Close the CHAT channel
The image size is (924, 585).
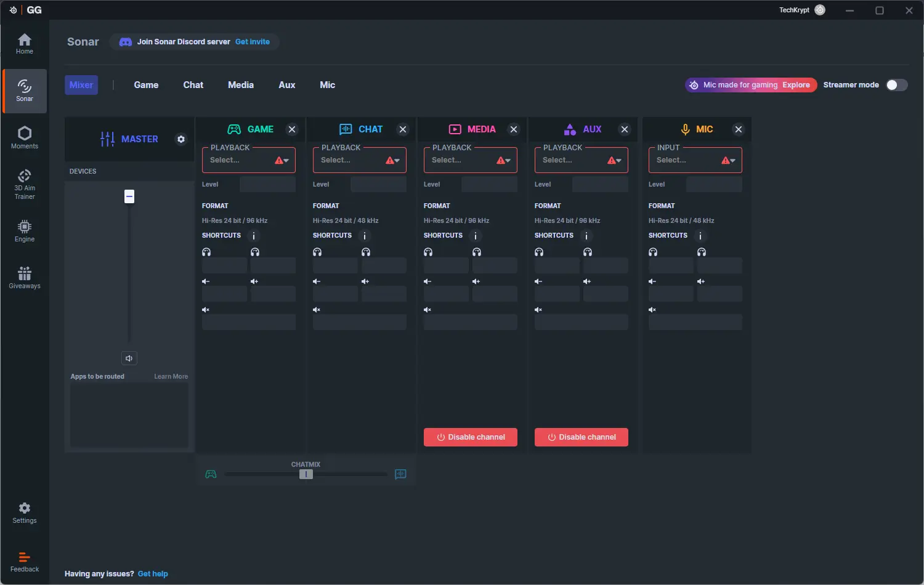pyautogui.click(x=403, y=129)
